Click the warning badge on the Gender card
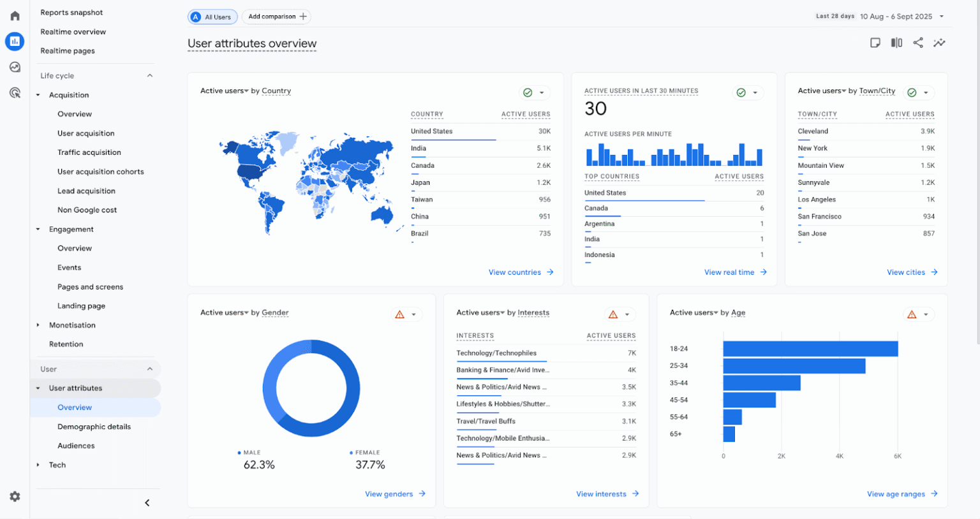The image size is (980, 519). coord(401,314)
